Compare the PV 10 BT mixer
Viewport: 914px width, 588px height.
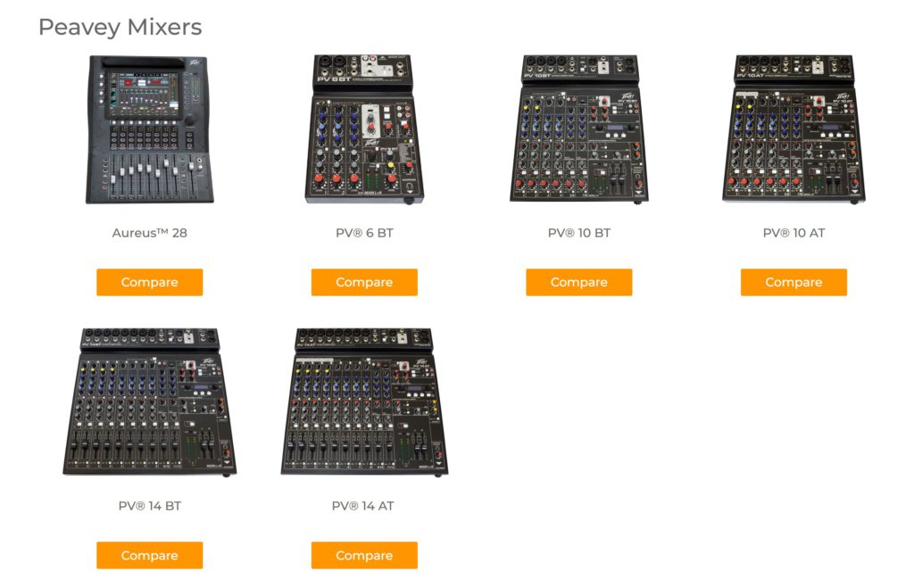[578, 282]
